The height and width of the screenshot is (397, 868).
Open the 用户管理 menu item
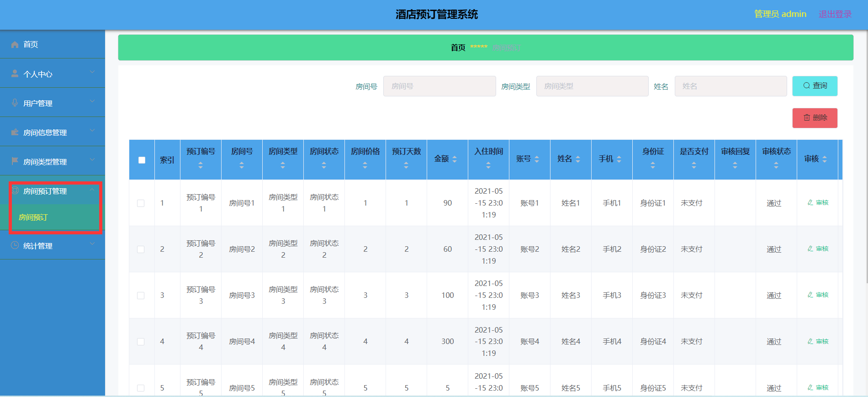53,103
